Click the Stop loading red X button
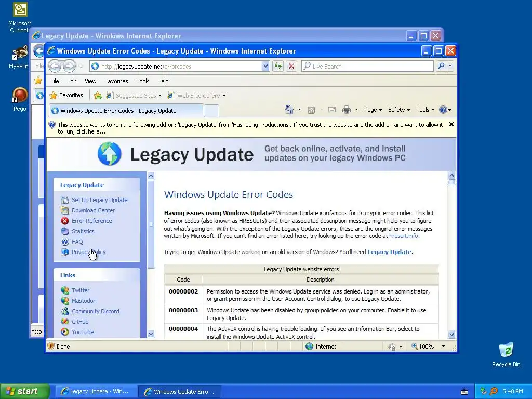 tap(291, 66)
